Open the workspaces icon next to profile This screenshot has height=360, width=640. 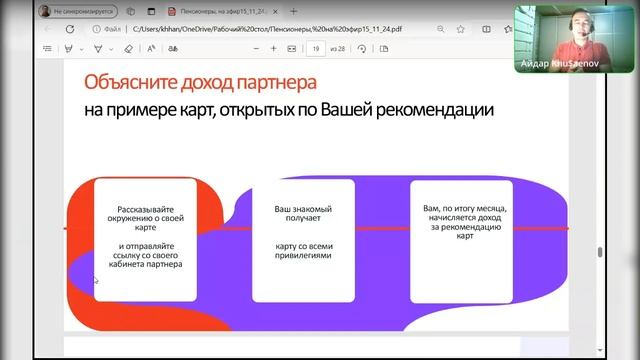click(131, 11)
